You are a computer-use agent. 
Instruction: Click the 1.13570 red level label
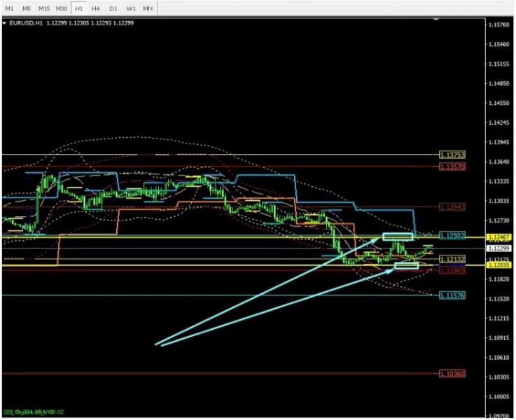pos(452,167)
